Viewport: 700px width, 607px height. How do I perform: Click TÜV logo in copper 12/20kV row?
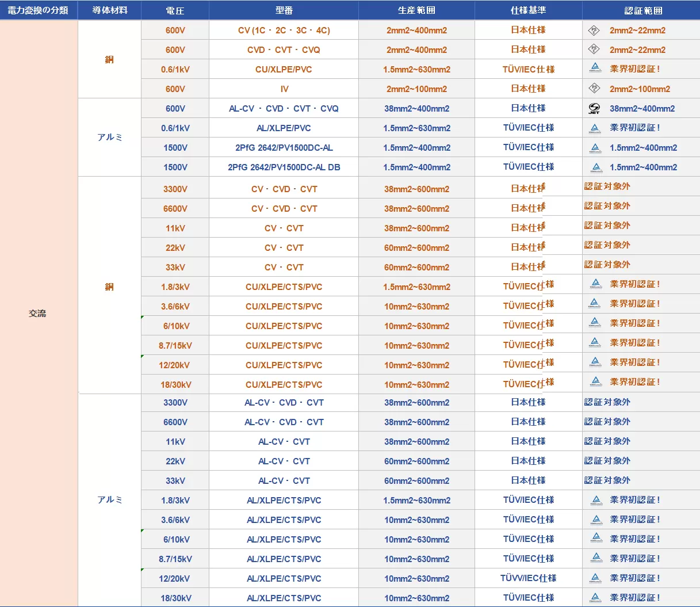click(596, 362)
